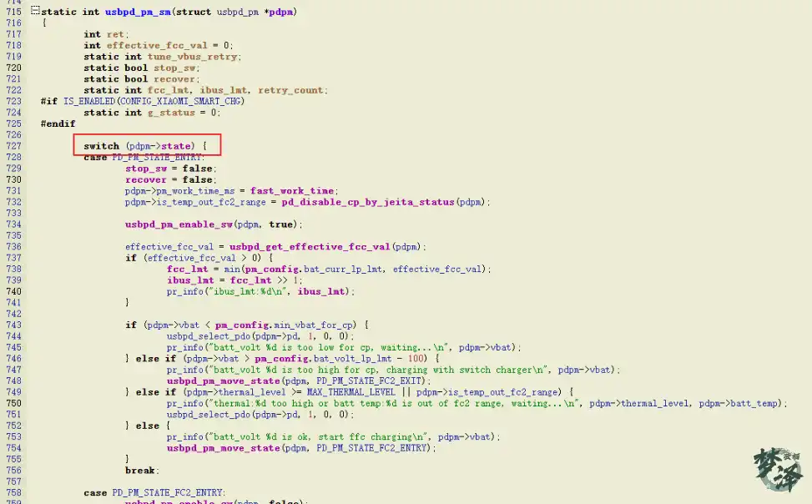The image size is (812, 504).
Task: Select the tune_vbus_retry variable declaration
Action: point(193,57)
